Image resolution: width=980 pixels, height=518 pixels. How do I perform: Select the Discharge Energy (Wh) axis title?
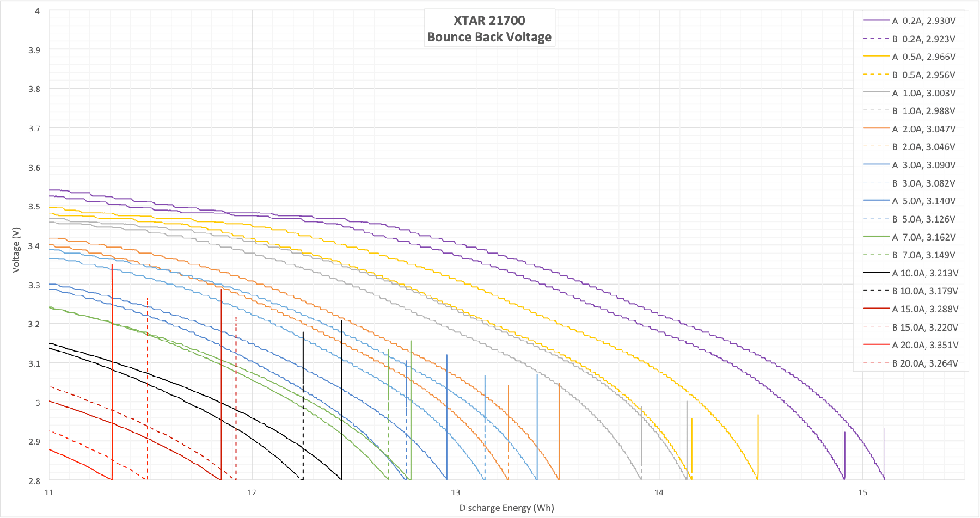[x=506, y=508]
